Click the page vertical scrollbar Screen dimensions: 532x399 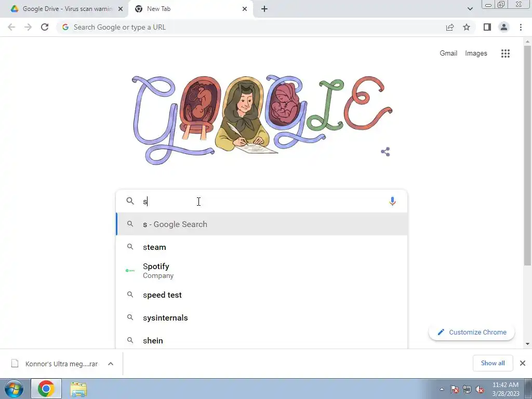click(527, 155)
